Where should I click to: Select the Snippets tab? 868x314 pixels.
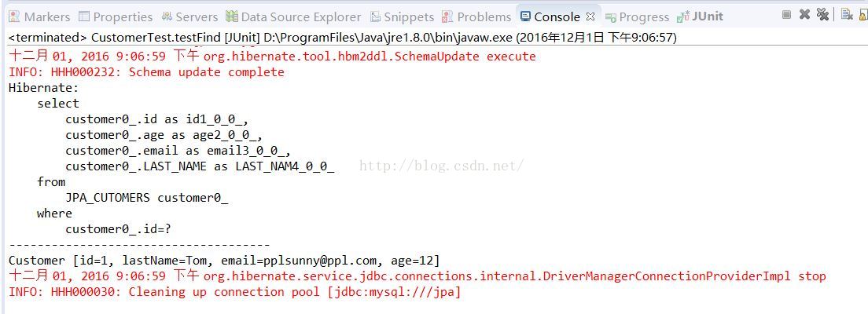tap(402, 16)
